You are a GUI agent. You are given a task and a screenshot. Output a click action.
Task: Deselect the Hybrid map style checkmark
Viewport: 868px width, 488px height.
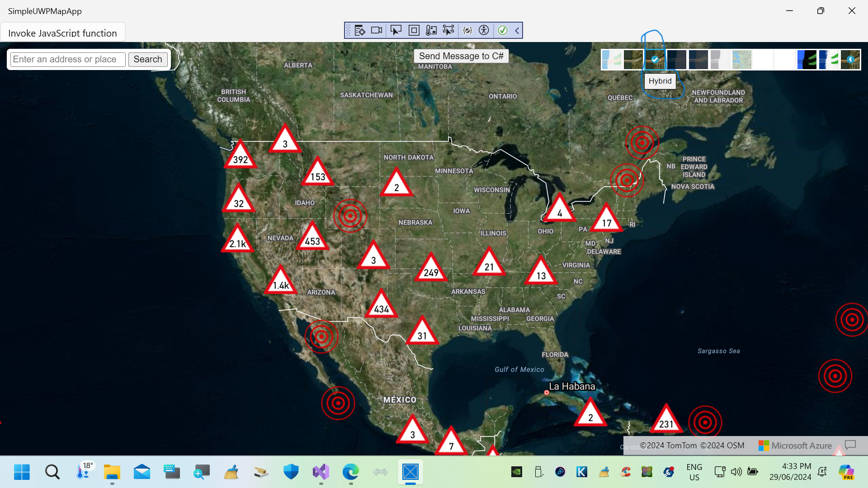tap(655, 59)
